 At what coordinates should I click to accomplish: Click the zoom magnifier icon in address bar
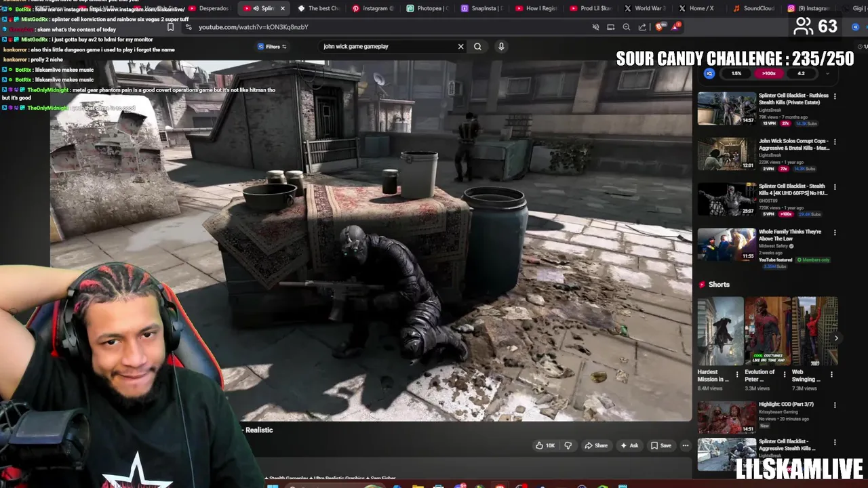[626, 27]
